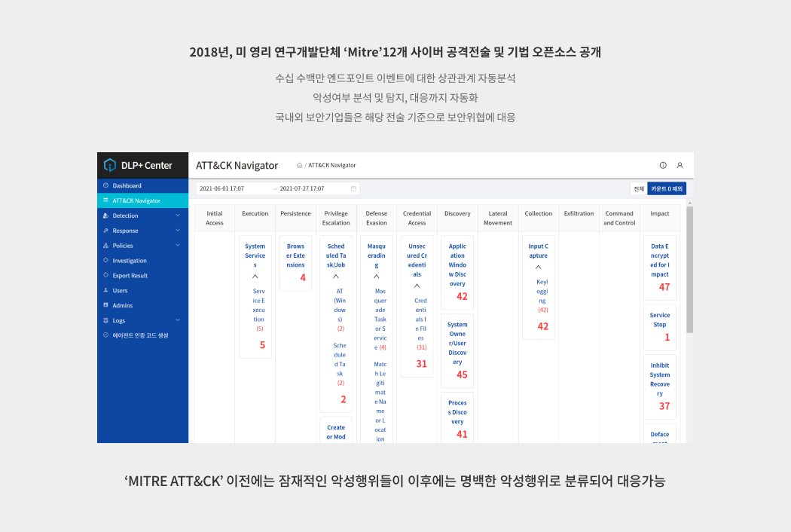
Task: Click the calendar icon in date range
Action: 353,188
